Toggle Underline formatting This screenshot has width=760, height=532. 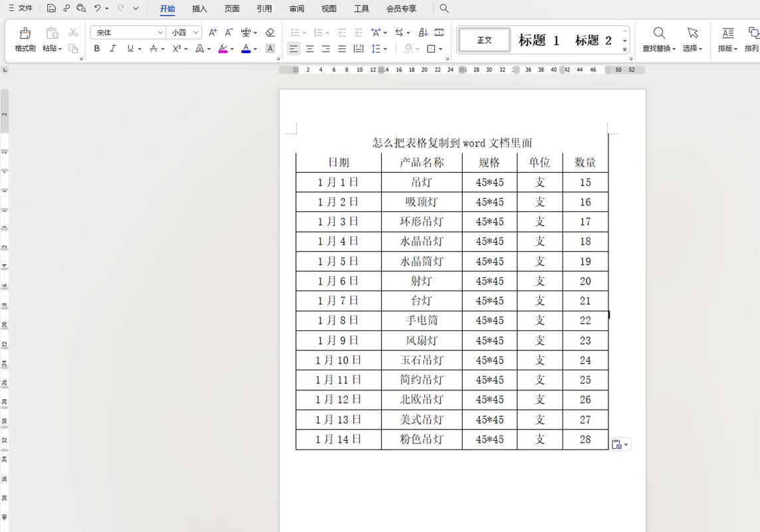tap(130, 49)
